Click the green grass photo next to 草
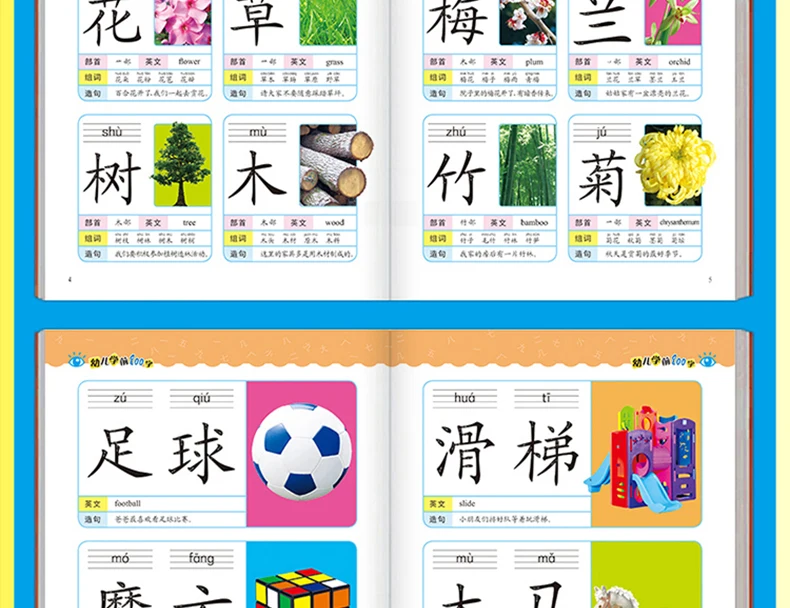The image size is (790, 608). click(x=328, y=22)
